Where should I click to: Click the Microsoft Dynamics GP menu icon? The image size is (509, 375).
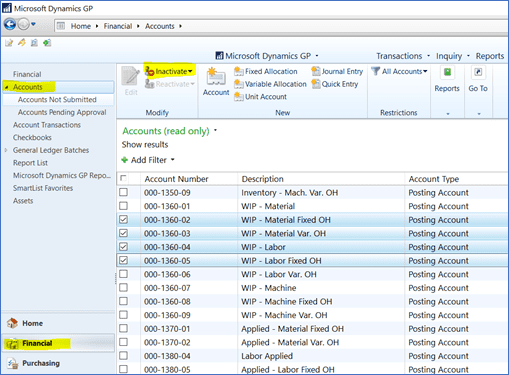tap(219, 56)
